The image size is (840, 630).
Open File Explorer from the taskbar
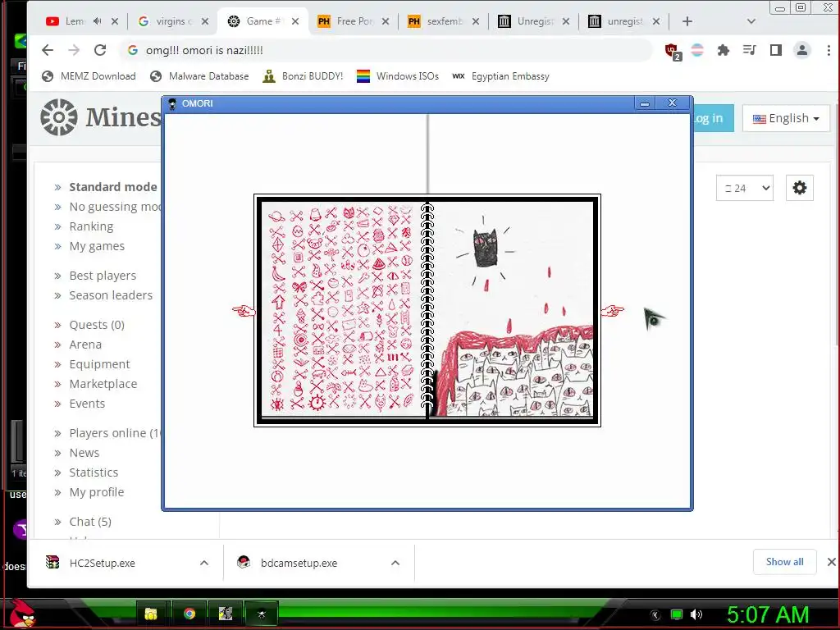click(x=151, y=614)
